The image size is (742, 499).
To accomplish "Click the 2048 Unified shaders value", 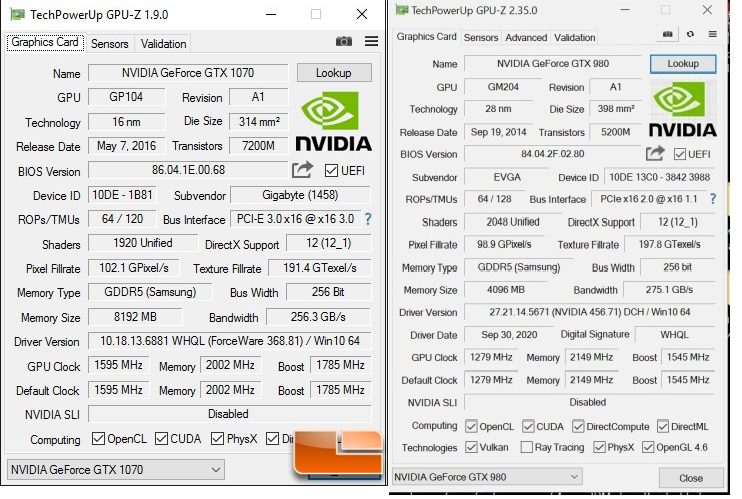I will coord(512,222).
